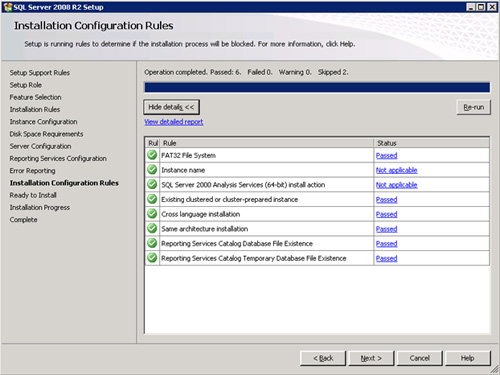This screenshot has width=500, height=375.
Task: Maximize the SQL Server Setup window
Action: pyautogui.click(x=481, y=7)
